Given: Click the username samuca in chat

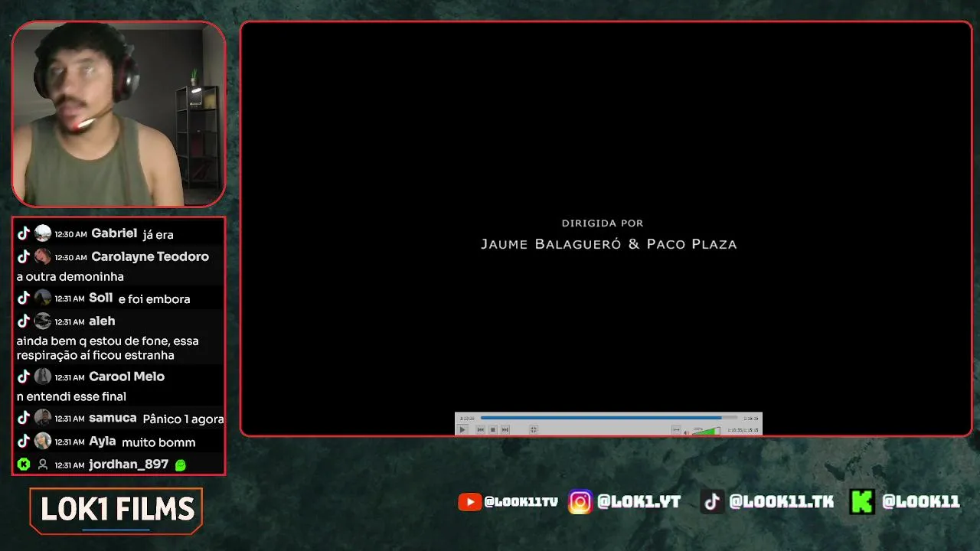Looking at the screenshot, I should tap(113, 418).
